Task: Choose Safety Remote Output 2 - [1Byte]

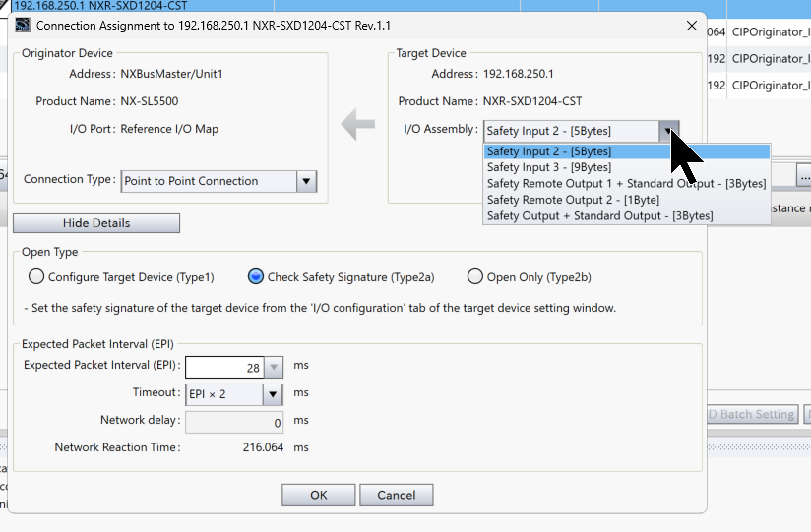Action: (627, 200)
